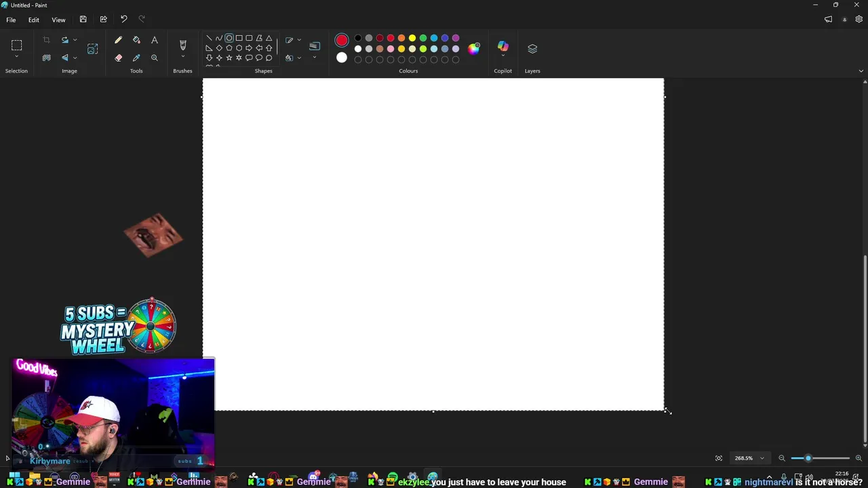
Task: Select the Text tool
Action: [x=155, y=41]
